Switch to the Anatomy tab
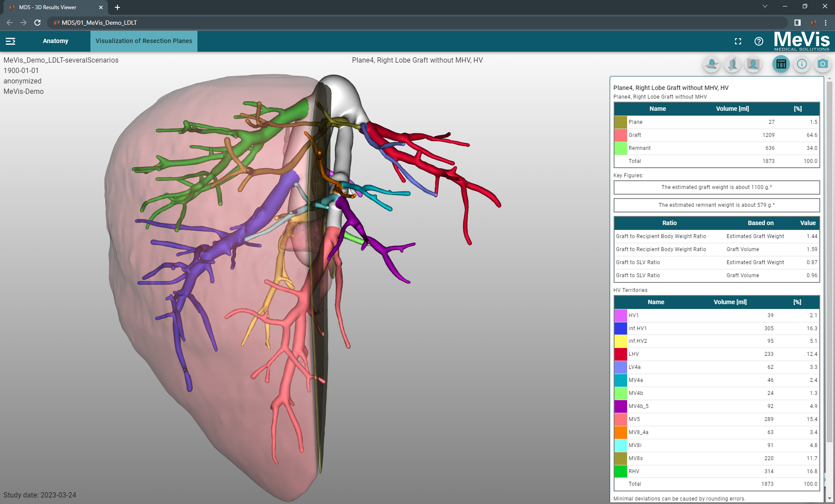 [55, 41]
